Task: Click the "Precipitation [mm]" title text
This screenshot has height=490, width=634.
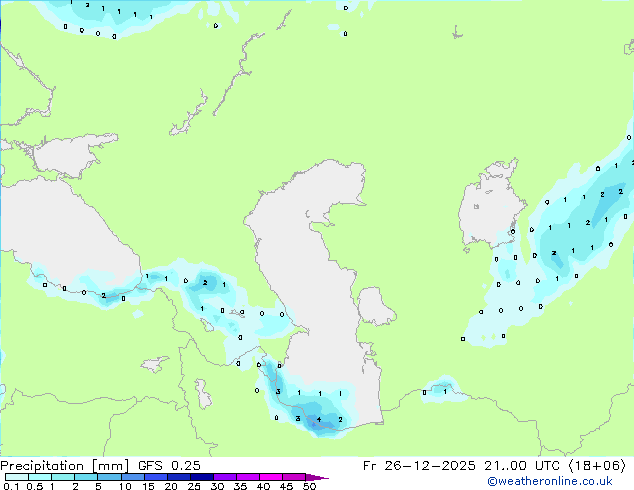Action: pyautogui.click(x=64, y=466)
